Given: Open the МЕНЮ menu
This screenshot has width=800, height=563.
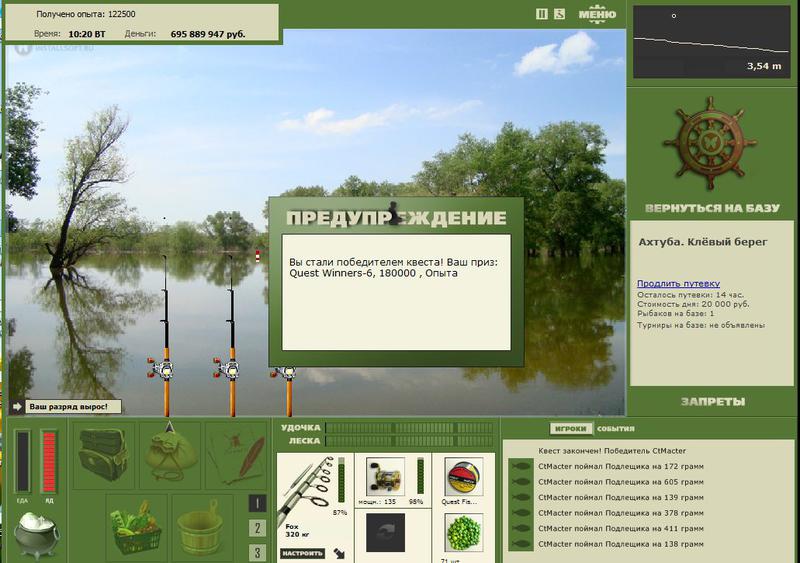Looking at the screenshot, I should tap(597, 13).
